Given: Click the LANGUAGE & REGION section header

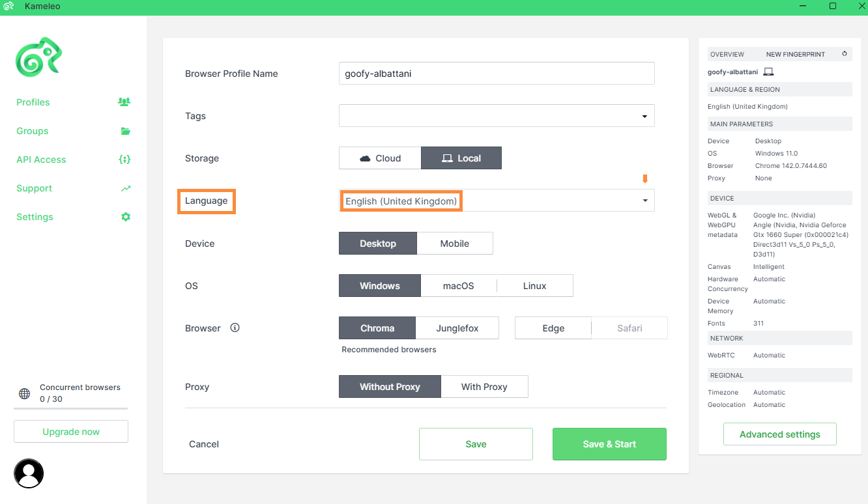Looking at the screenshot, I should [780, 89].
